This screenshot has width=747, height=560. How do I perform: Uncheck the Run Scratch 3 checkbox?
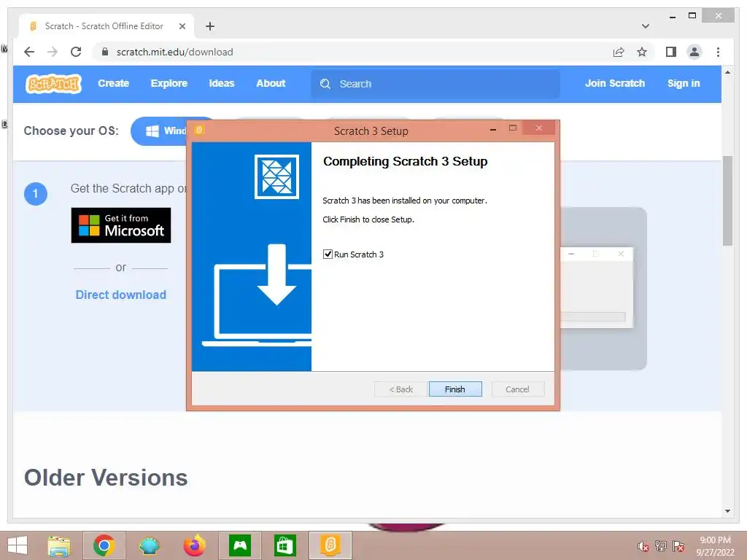tap(328, 254)
